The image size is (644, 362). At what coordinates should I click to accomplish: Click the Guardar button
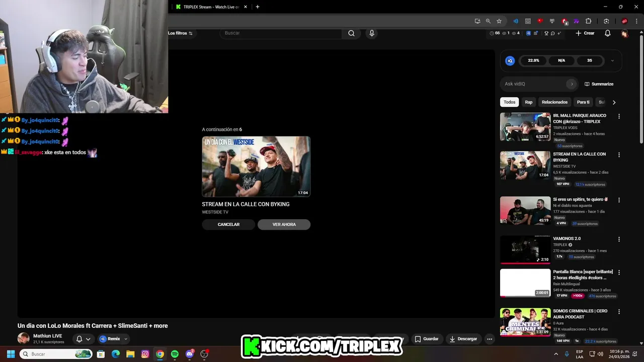click(x=427, y=339)
